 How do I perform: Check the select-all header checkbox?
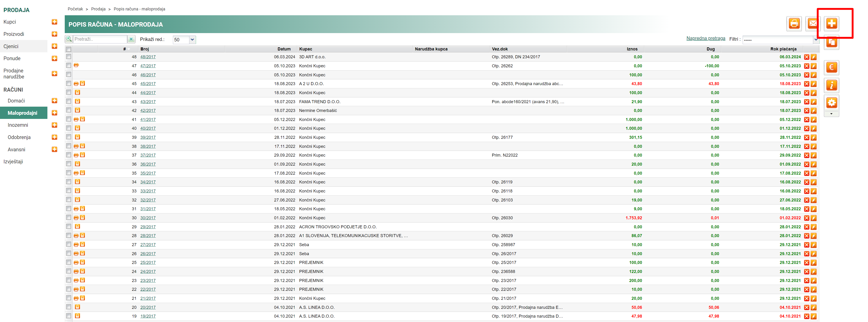click(69, 49)
